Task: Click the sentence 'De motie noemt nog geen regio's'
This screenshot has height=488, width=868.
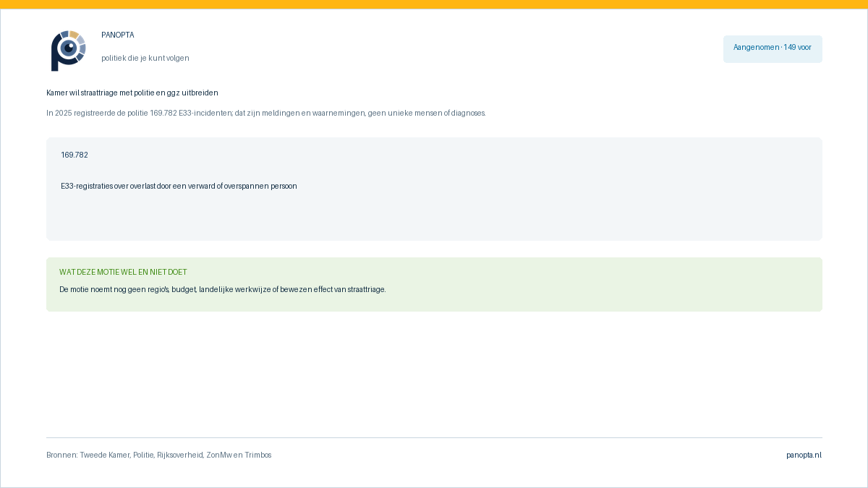Action: [x=223, y=290]
